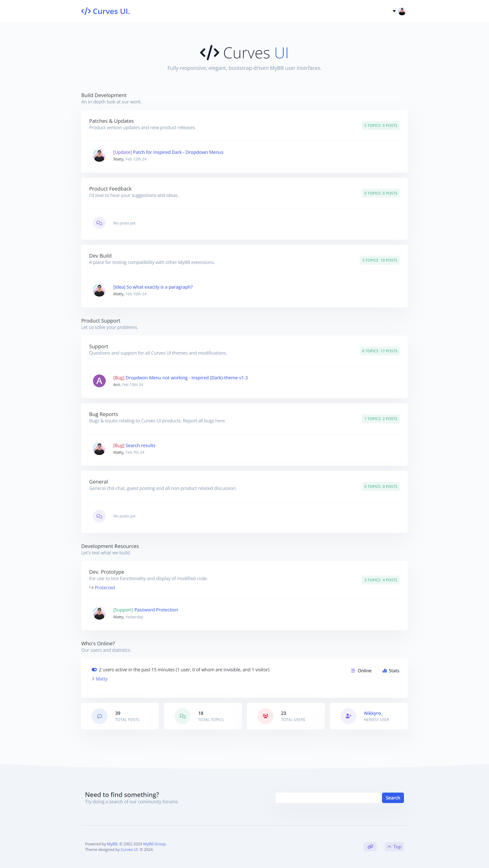This screenshot has height=868, width=489.
Task: Open Nikkyro_ newest user profile
Action: point(373,713)
